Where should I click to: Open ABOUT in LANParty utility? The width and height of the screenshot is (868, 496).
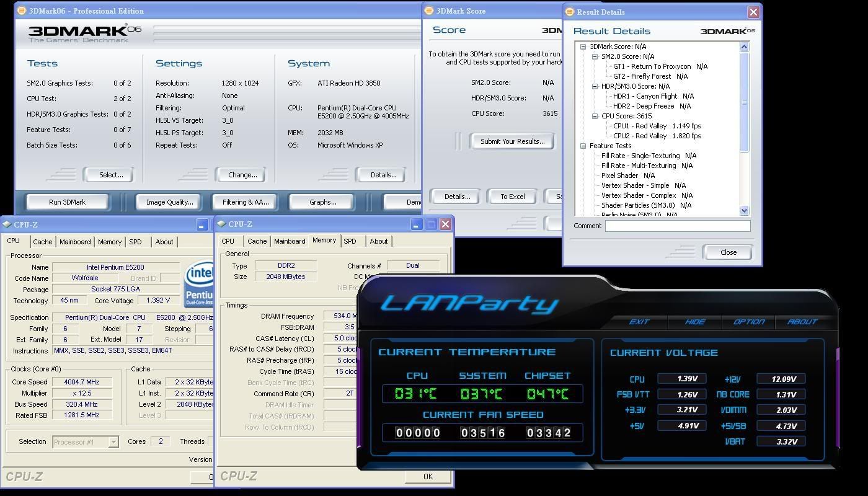(x=802, y=322)
